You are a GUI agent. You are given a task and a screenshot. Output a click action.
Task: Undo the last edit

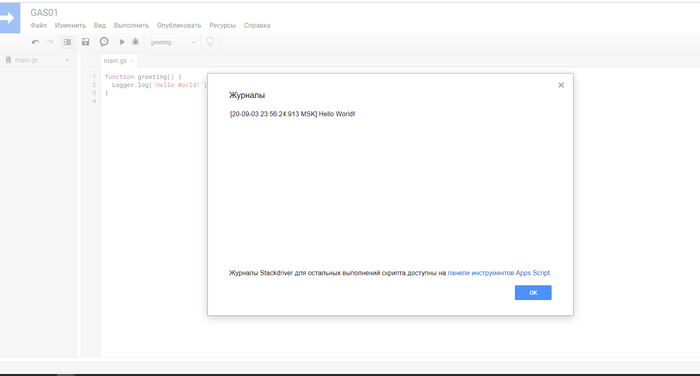tap(36, 42)
